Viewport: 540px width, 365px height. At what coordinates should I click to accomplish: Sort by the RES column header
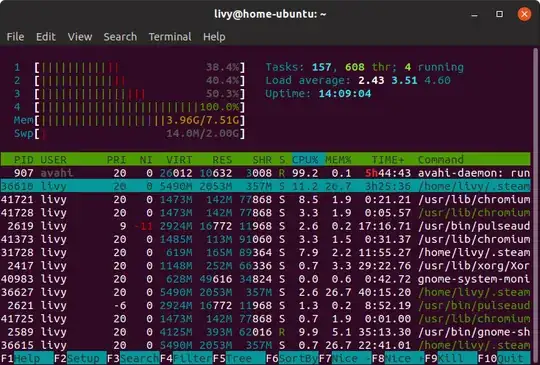[222, 159]
